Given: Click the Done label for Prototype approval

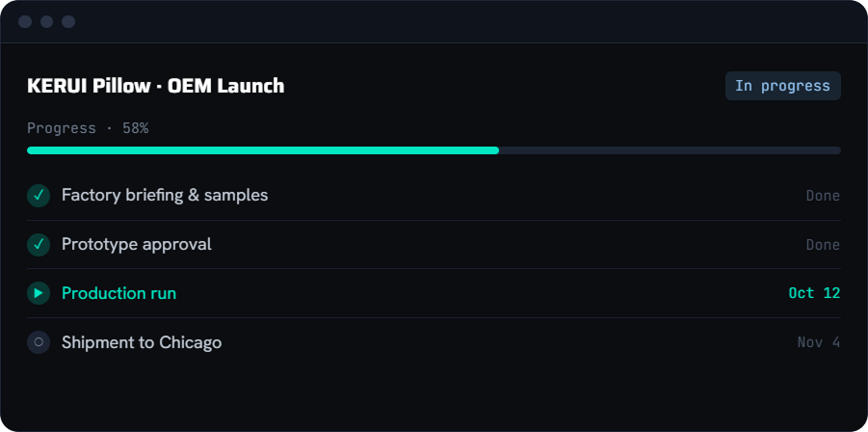Looking at the screenshot, I should click(823, 245).
